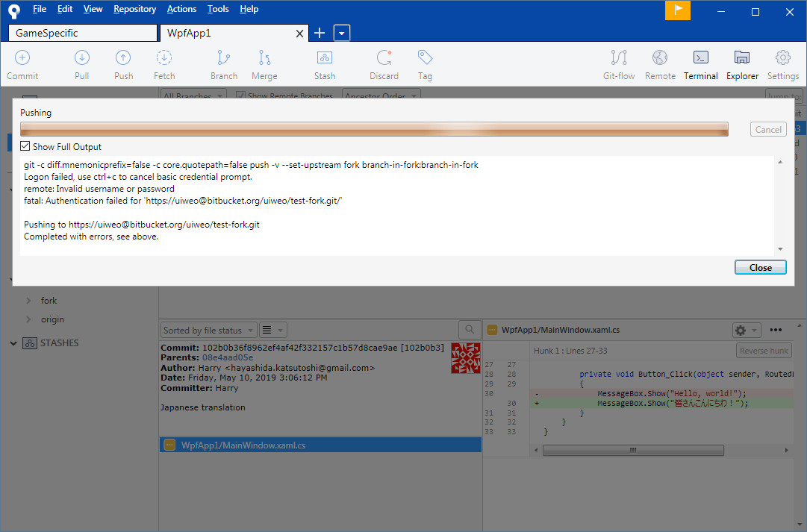Image resolution: width=807 pixels, height=532 pixels.
Task: Click the three-dots menu in diff panel
Action: pyautogui.click(x=776, y=330)
